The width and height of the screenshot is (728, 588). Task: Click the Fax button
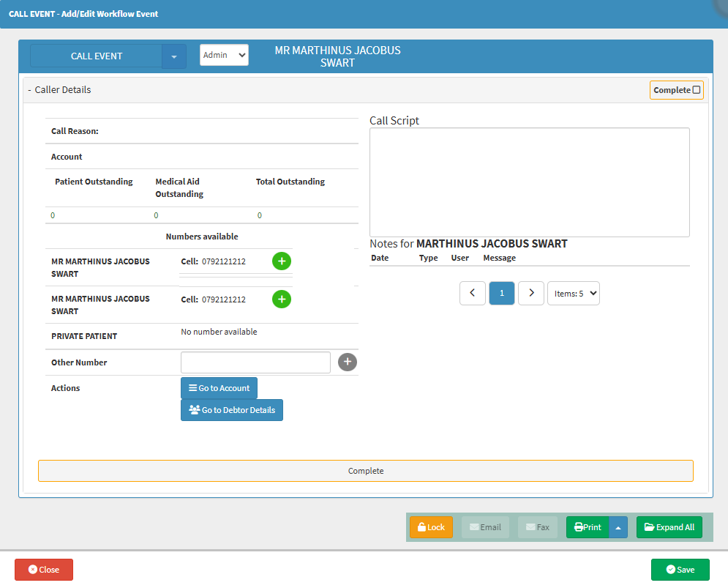[x=538, y=527]
